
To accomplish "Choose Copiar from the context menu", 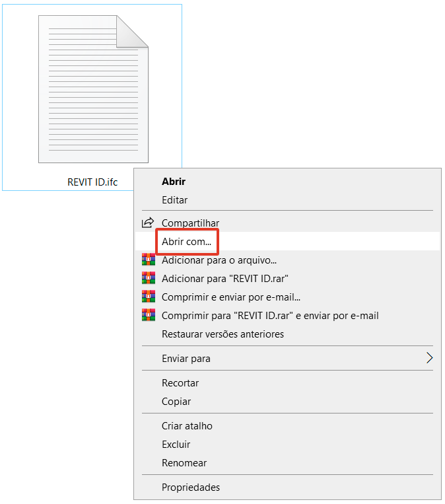I will click(176, 402).
